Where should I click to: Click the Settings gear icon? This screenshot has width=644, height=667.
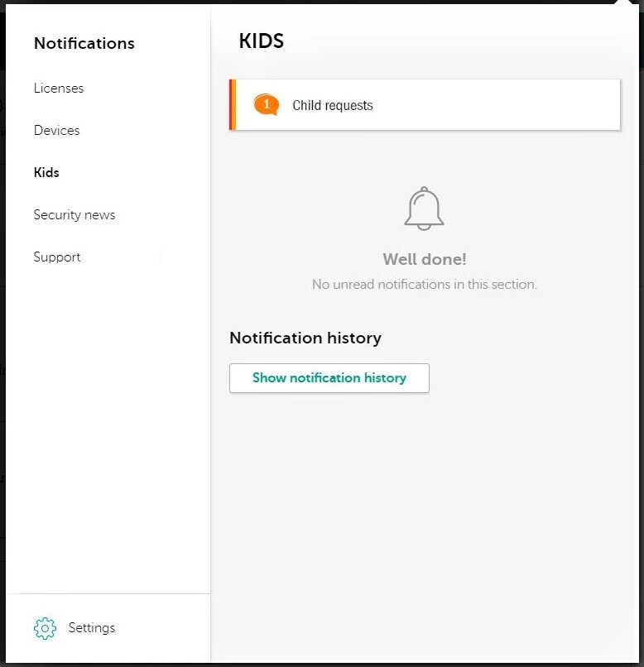(45, 628)
